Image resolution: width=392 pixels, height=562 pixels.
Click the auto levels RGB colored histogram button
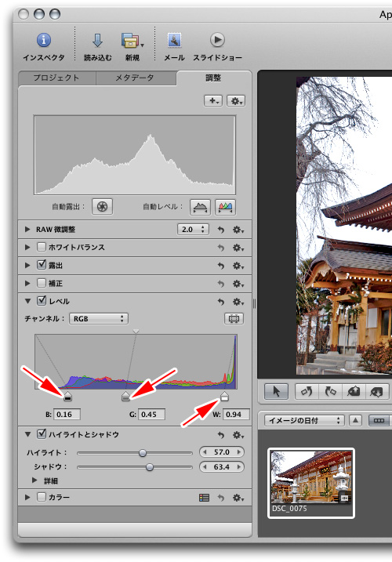coord(225,207)
